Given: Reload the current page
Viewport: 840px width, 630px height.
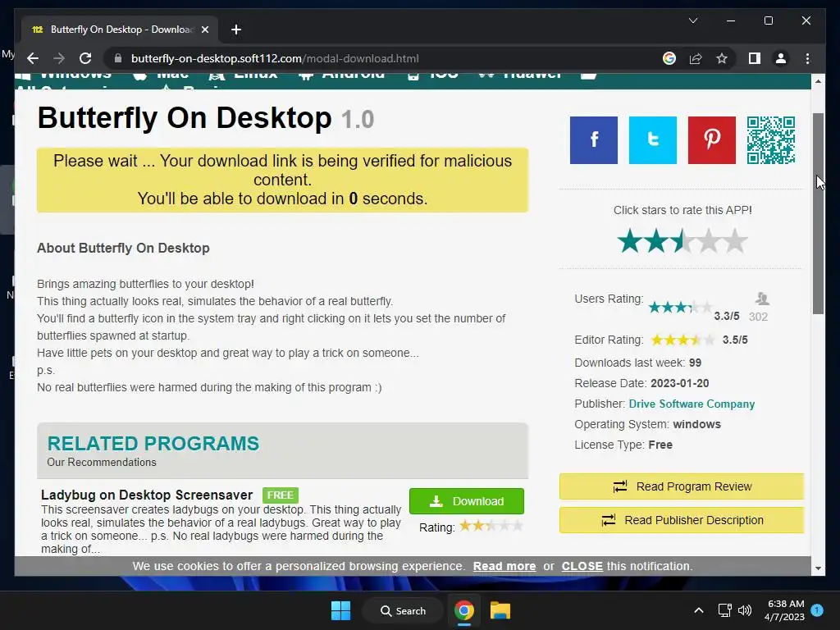Looking at the screenshot, I should click(x=85, y=58).
